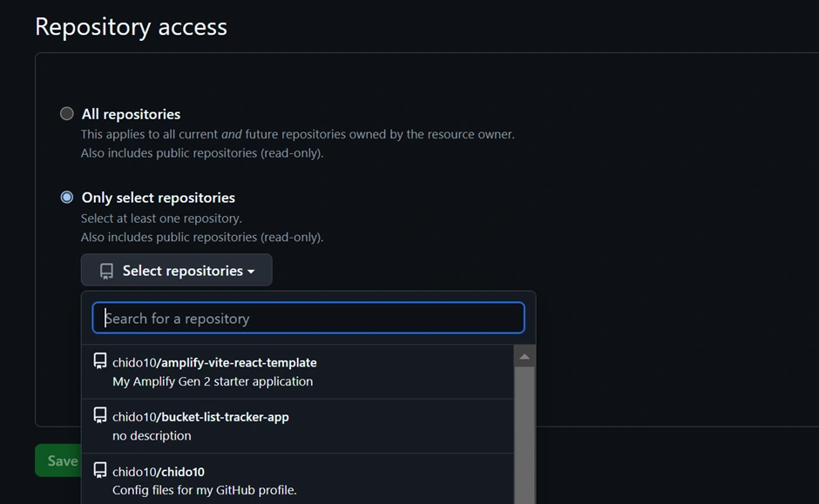Click repo icon beside chido10/chido10
This screenshot has height=504, width=819.
100,470
